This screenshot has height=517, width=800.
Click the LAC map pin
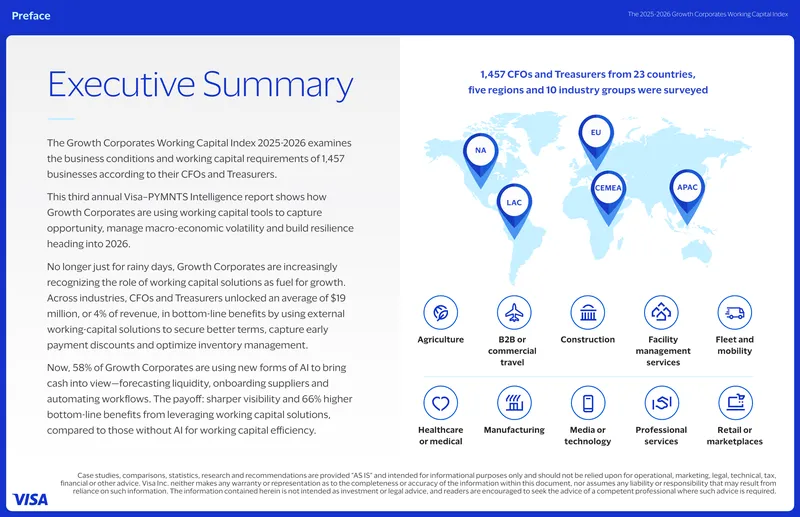click(x=514, y=211)
